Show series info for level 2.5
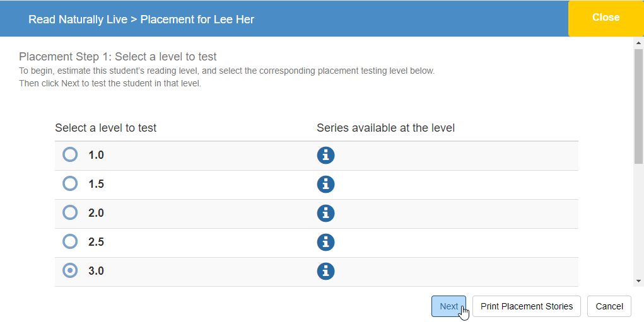This screenshot has height=322, width=644. point(325,242)
